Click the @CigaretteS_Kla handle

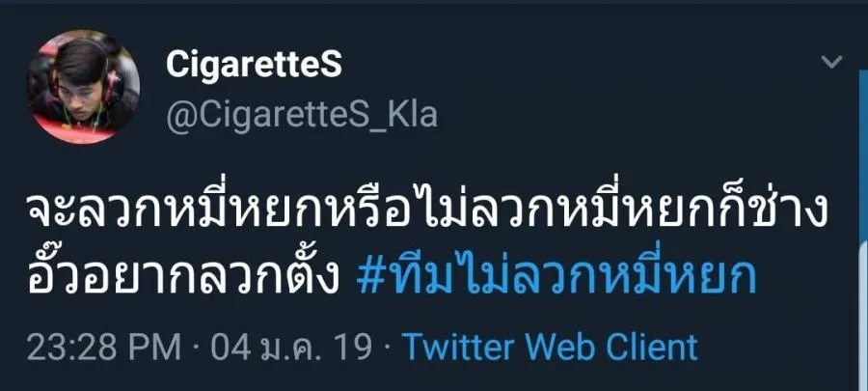pos(302,115)
